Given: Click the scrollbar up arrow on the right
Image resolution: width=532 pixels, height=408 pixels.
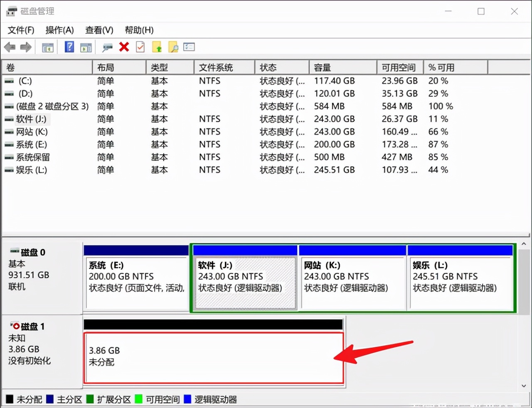Looking at the screenshot, I should pyautogui.click(x=524, y=245).
